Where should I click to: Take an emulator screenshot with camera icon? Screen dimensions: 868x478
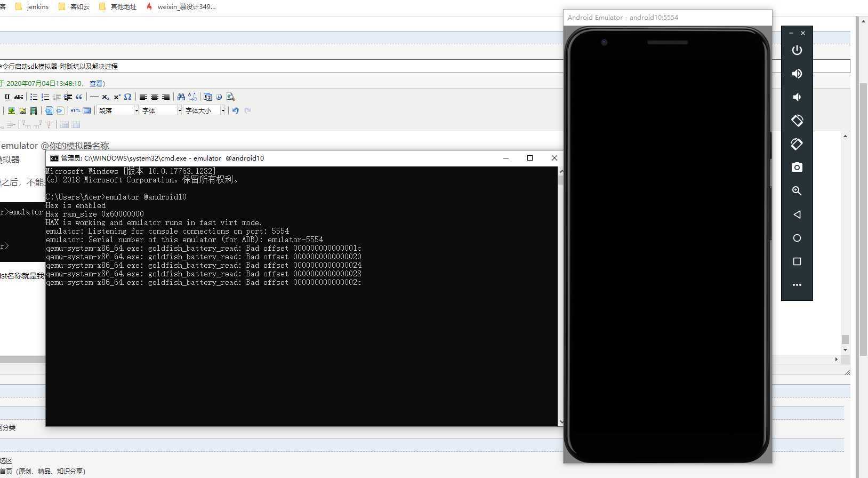coord(797,168)
